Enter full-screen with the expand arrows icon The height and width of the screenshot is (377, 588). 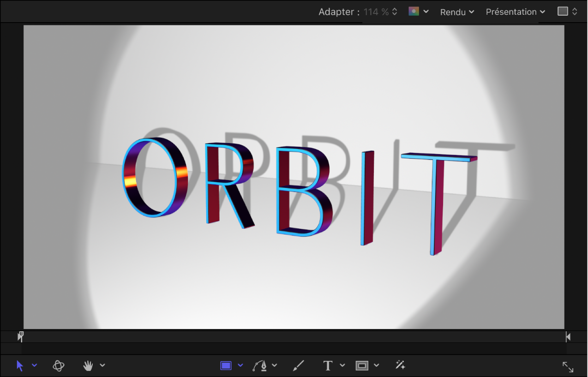pyautogui.click(x=568, y=366)
